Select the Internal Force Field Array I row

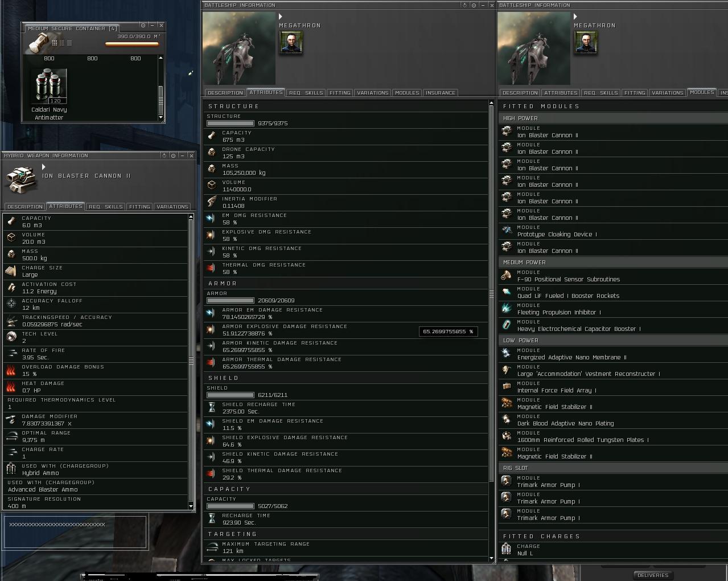(613, 387)
